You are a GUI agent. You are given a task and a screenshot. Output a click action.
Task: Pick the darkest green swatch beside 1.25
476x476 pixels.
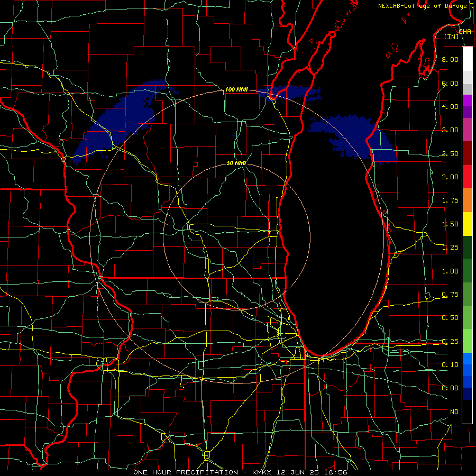pyautogui.click(x=467, y=248)
